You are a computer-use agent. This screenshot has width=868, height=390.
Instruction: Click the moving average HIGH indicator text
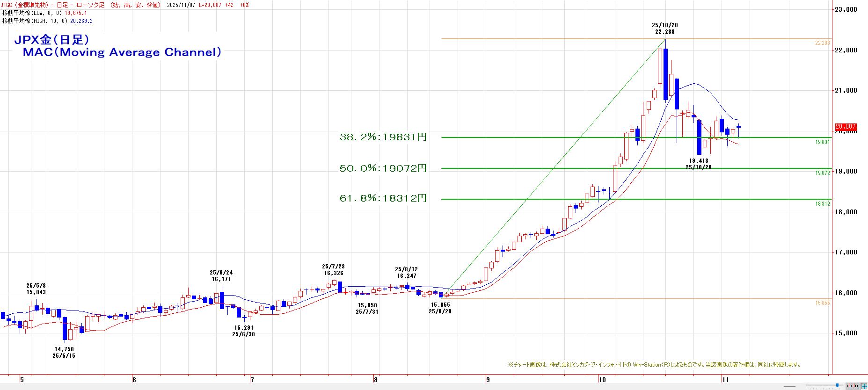(x=47, y=21)
